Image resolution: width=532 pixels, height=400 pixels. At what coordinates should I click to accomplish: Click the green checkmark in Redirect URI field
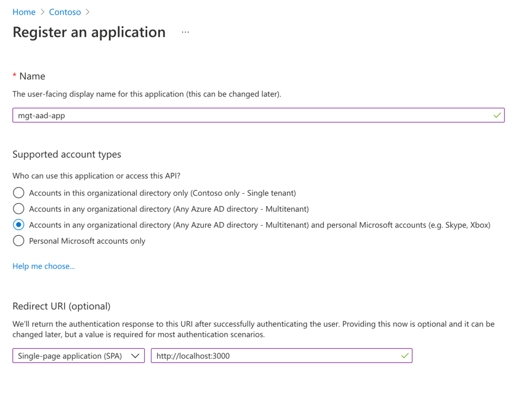pos(405,355)
